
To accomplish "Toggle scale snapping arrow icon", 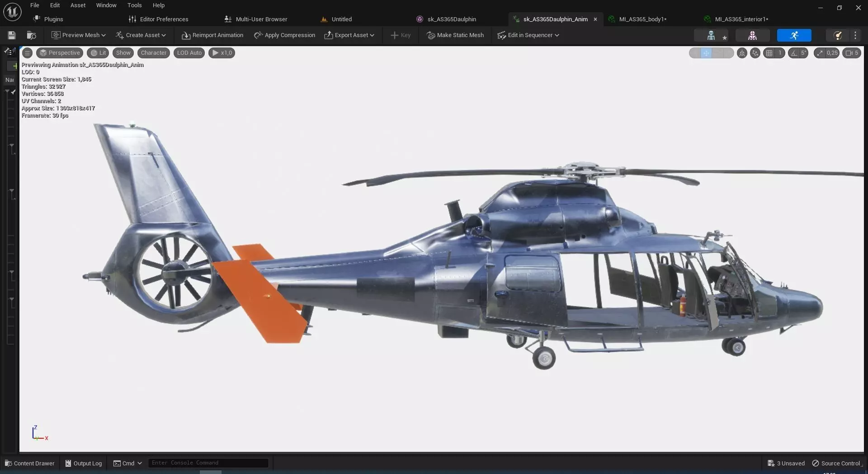I will click(x=820, y=53).
